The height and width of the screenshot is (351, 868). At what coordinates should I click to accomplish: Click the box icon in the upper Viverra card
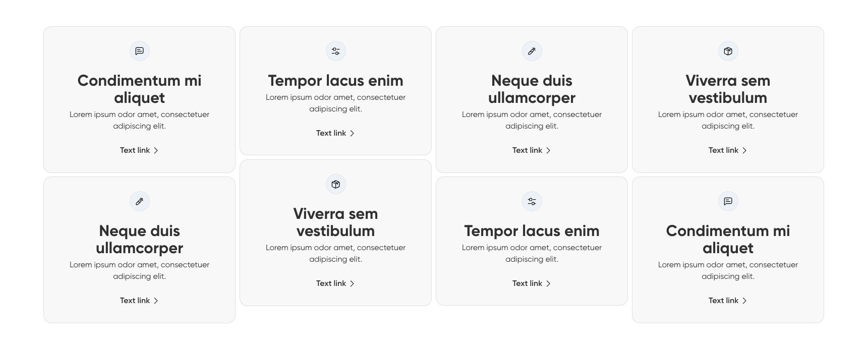[x=728, y=51]
